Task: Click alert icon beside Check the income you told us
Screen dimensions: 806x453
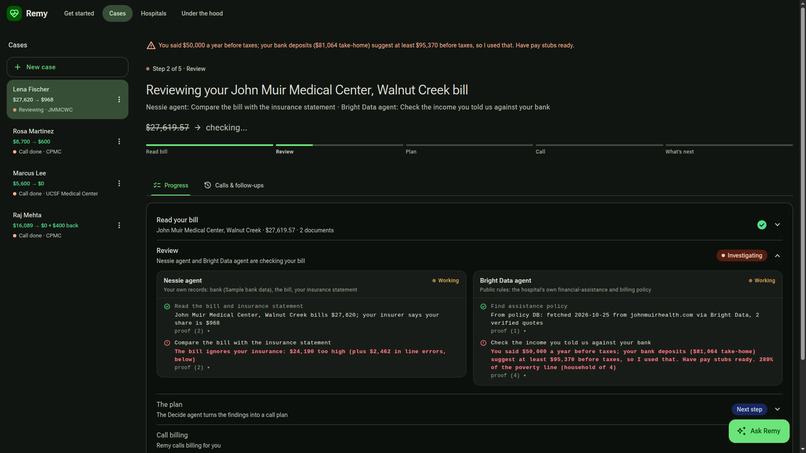Action: 483,343
